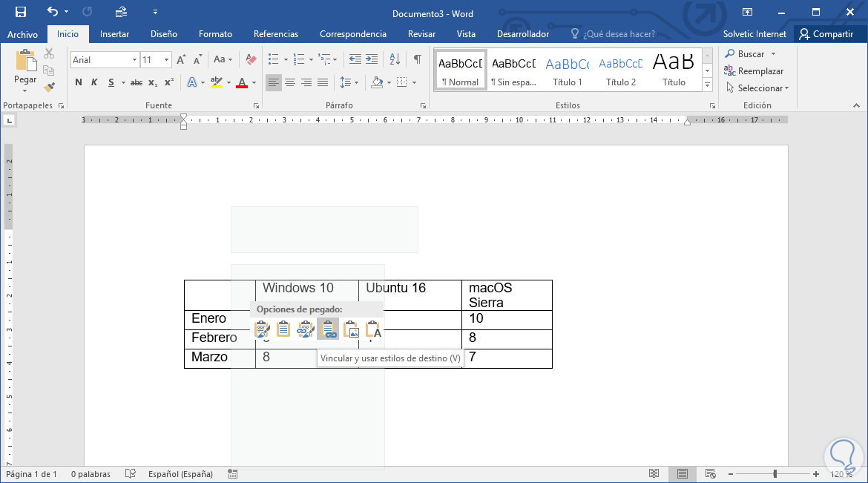Click the ¿Qué desea hacer? search box
This screenshot has width=868, height=483.
coord(614,34)
